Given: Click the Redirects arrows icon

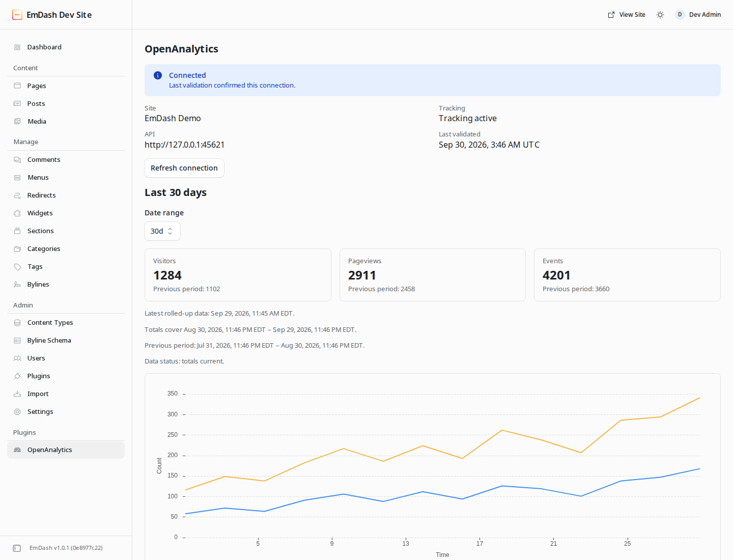Looking at the screenshot, I should coord(17,195).
